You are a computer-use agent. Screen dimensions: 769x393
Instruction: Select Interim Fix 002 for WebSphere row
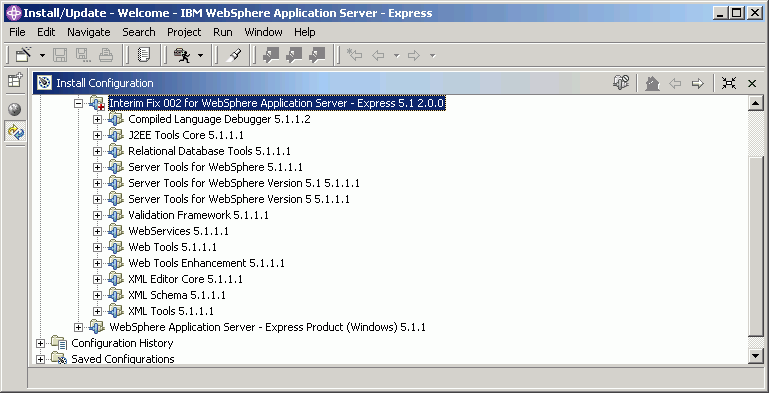point(277,104)
